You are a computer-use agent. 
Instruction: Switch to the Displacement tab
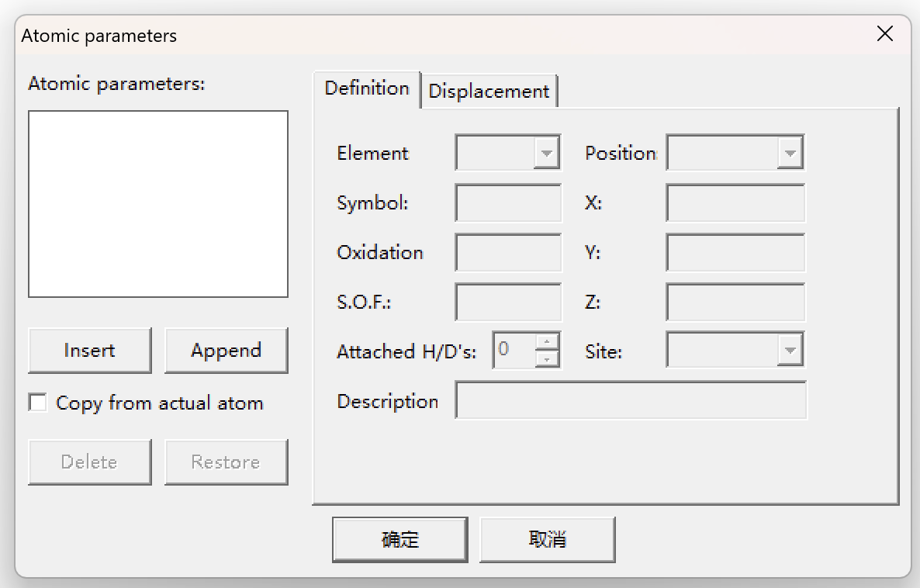pyautogui.click(x=489, y=91)
